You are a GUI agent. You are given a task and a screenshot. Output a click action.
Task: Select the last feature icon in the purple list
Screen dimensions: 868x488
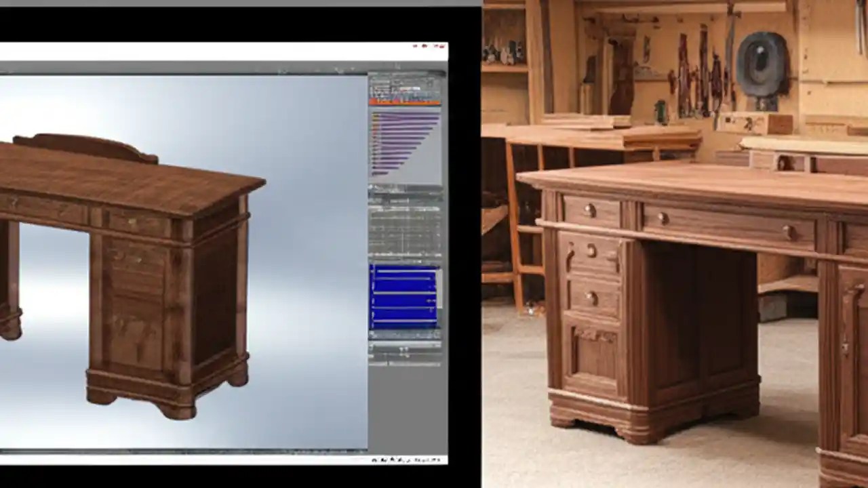point(374,173)
